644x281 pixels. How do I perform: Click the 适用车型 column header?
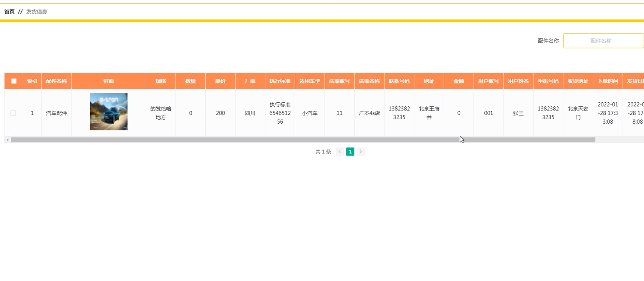310,81
